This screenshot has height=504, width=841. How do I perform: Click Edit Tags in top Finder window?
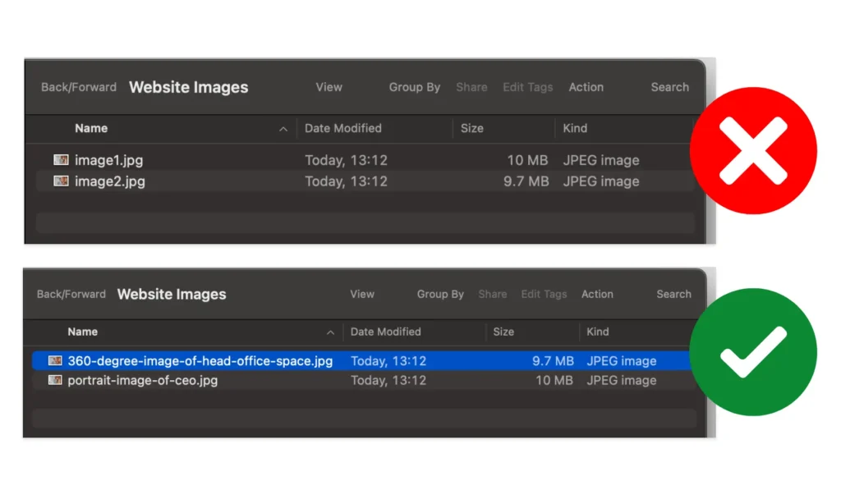pos(528,87)
